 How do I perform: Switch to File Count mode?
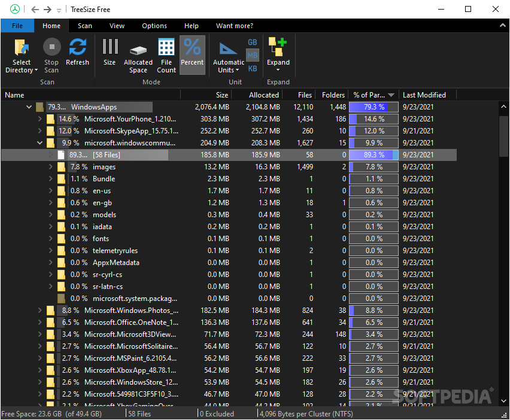(166, 55)
